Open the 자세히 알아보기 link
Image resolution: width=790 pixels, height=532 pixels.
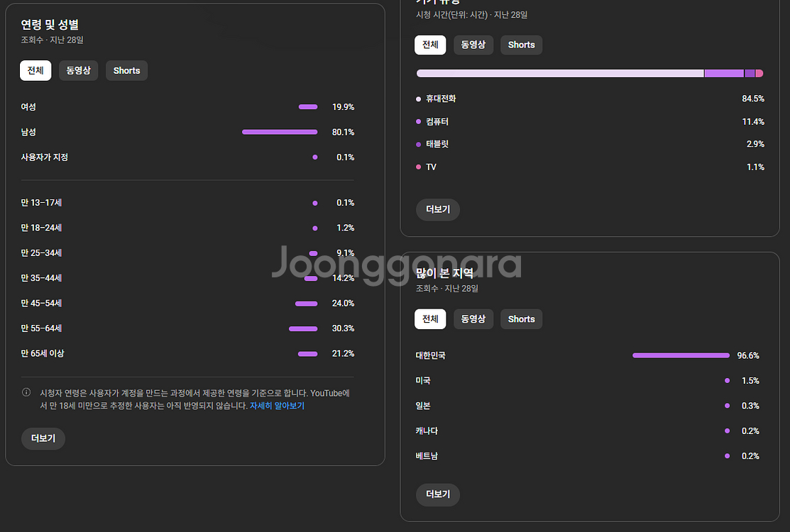coord(277,406)
